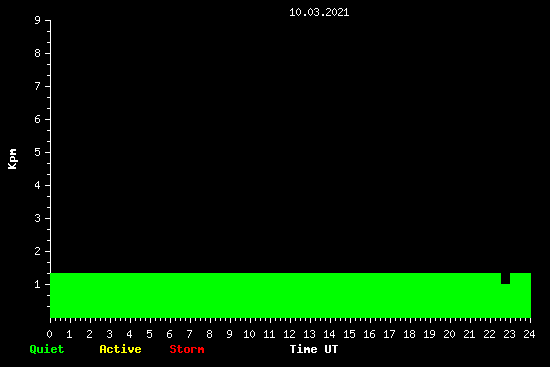This screenshot has height=367, width=550.
Task: Click the Kp value 1 axis label
Action: click(38, 284)
